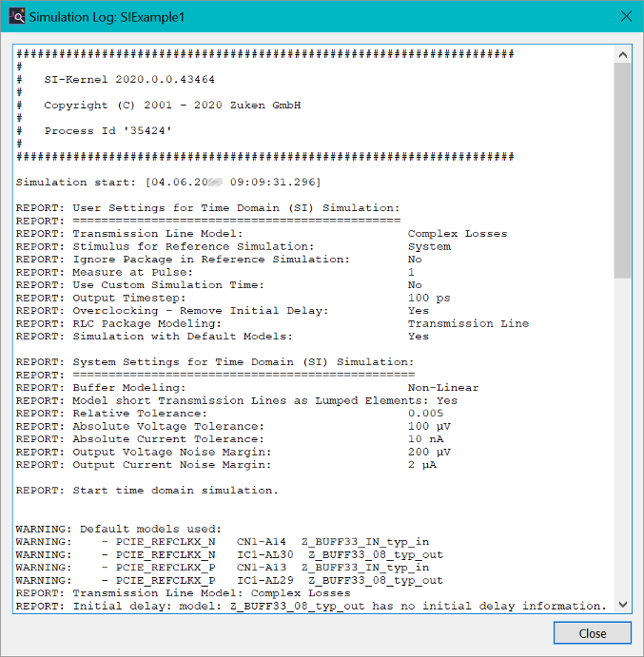Select the Process Id '35424' line
The image size is (644, 657).
107,131
